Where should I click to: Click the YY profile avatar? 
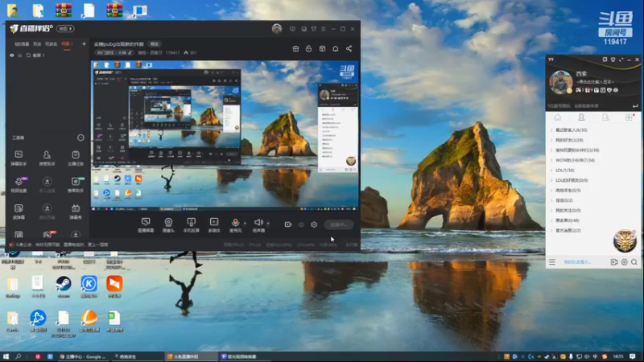click(x=560, y=82)
